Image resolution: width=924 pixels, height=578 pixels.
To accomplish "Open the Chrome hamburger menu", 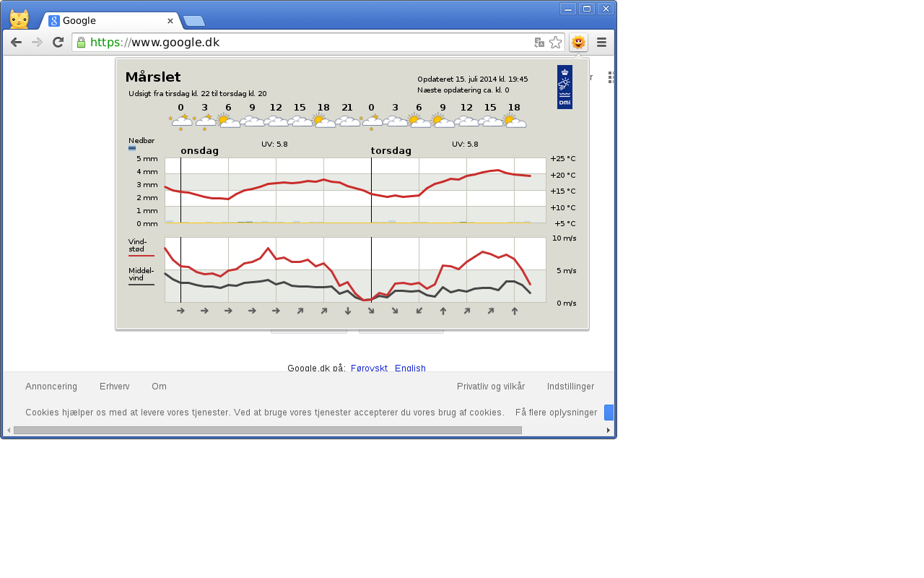I will (601, 43).
